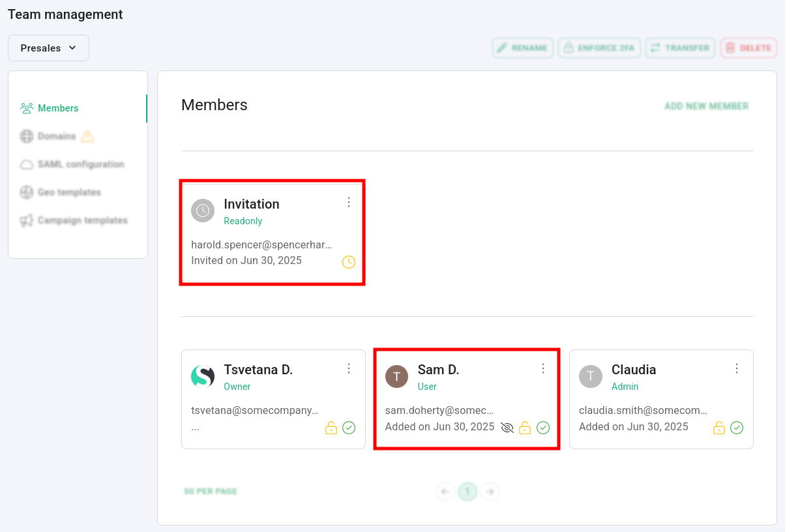Go to Geo templates in sidebar

[69, 192]
